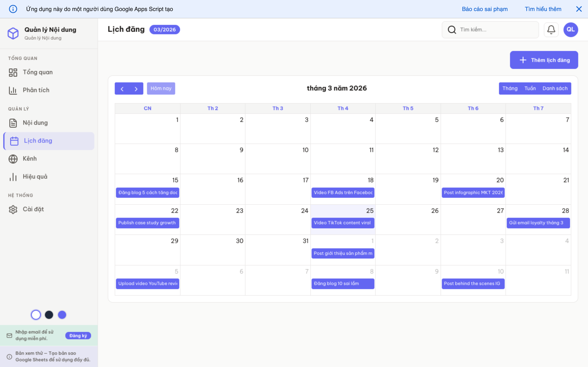Click the notification bell icon

click(551, 29)
